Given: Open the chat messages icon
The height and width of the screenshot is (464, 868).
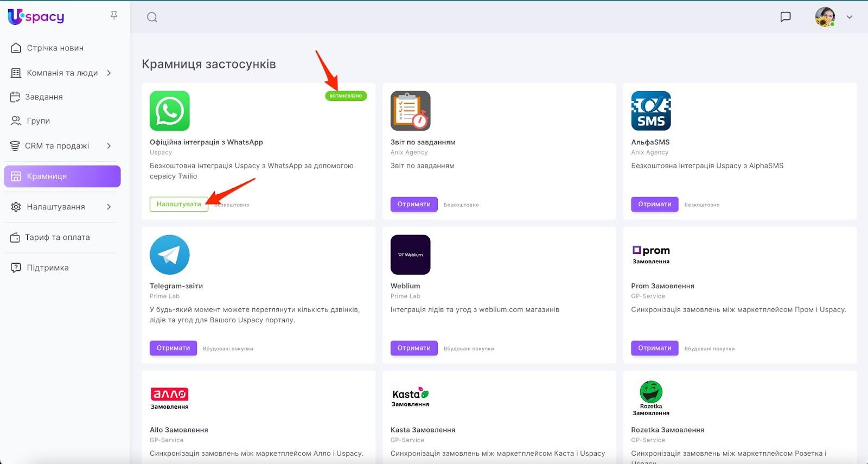Looking at the screenshot, I should tap(785, 17).
